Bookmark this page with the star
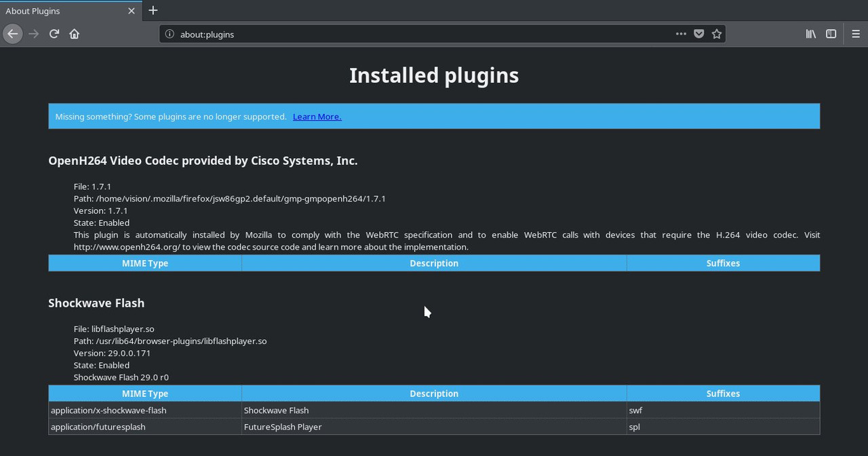Screen dimensions: 868x456 tap(717, 34)
